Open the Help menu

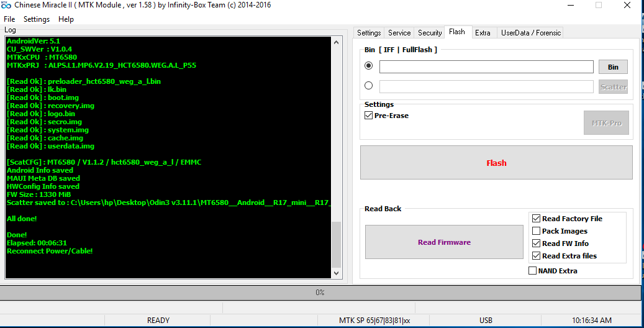pos(66,19)
